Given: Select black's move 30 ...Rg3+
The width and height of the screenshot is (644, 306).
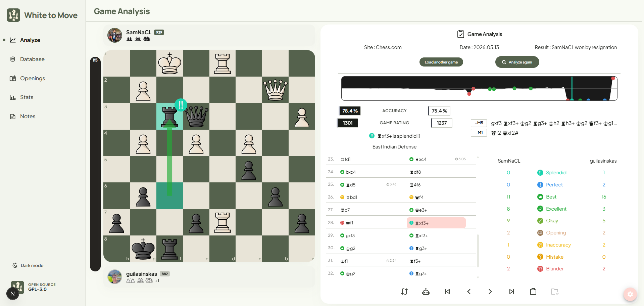Looking at the screenshot, I should [418, 248].
